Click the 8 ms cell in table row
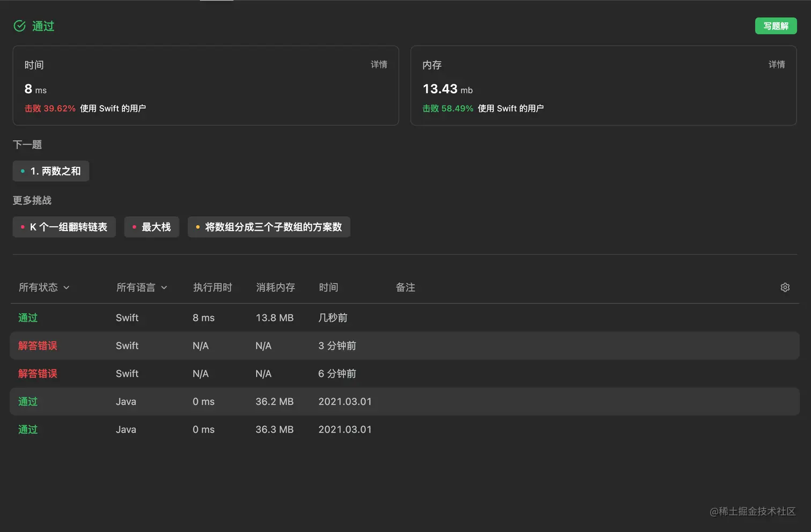811x532 pixels. coord(203,317)
